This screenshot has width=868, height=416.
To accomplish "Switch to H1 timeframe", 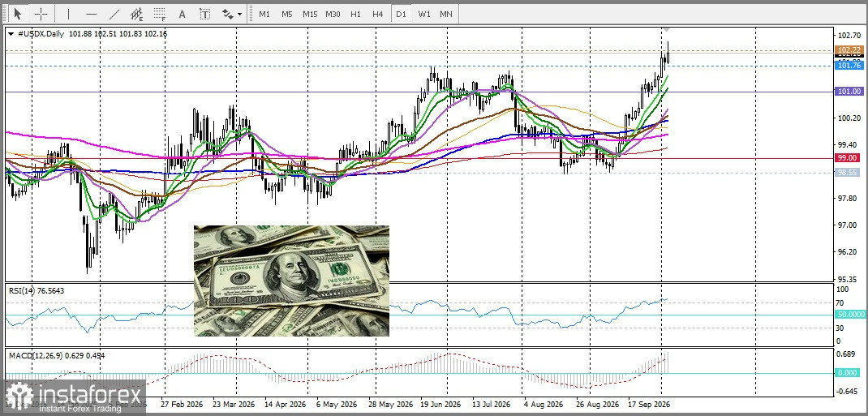I will pos(355,14).
